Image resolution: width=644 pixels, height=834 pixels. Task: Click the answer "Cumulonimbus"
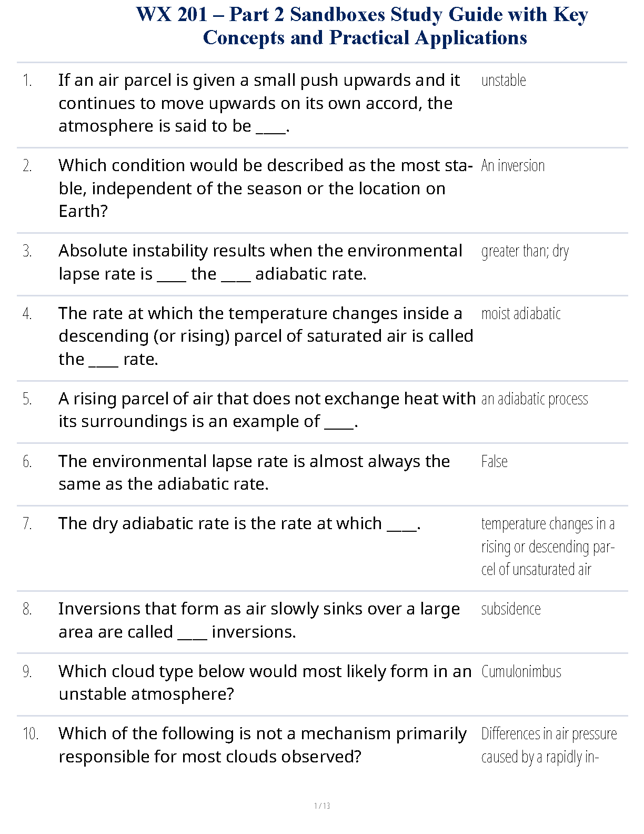tap(521, 672)
